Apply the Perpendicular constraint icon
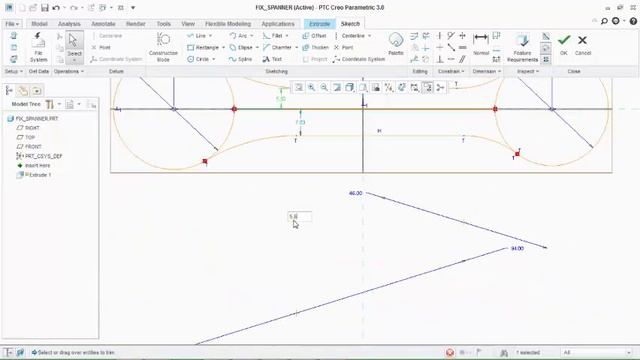The height and width of the screenshot is (360, 640). (x=440, y=59)
